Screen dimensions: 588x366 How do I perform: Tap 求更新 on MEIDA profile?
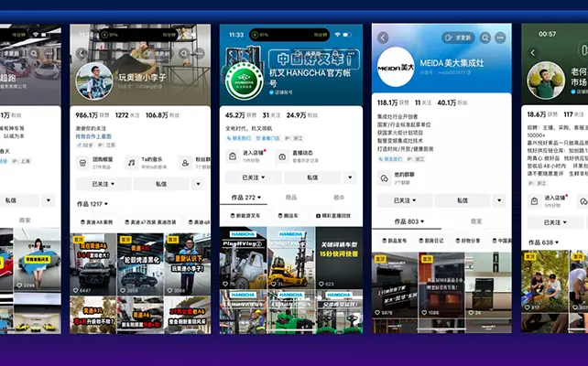click(458, 38)
